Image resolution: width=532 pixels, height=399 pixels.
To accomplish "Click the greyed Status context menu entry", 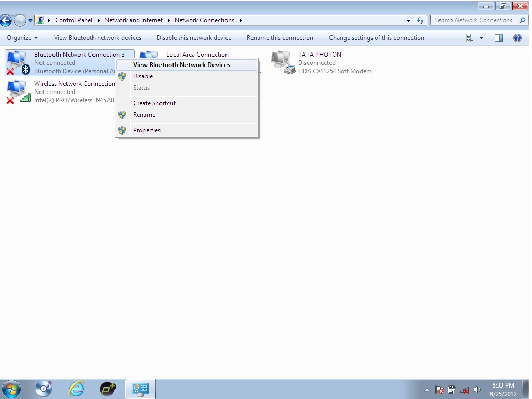I will 187,88.
